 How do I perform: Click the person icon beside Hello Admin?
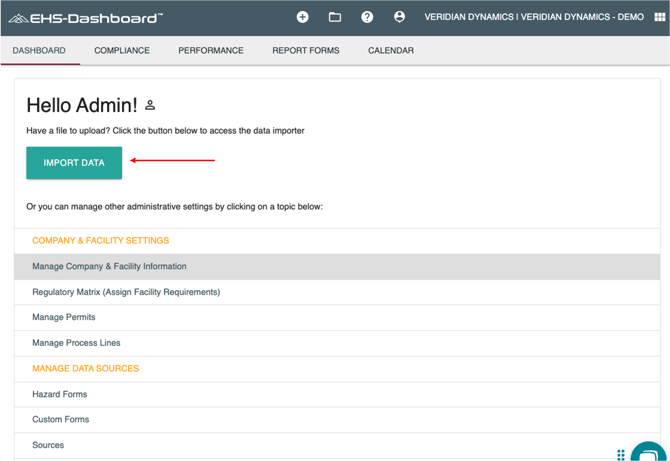150,105
